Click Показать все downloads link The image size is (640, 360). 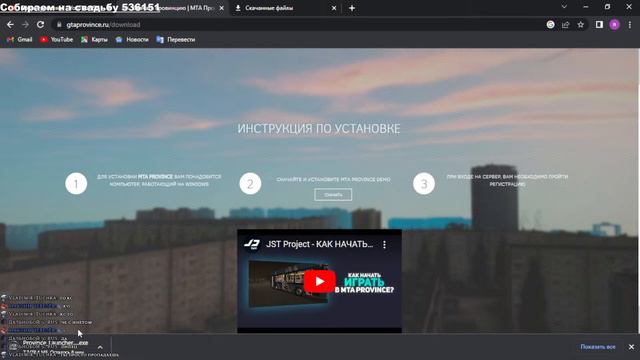click(598, 347)
